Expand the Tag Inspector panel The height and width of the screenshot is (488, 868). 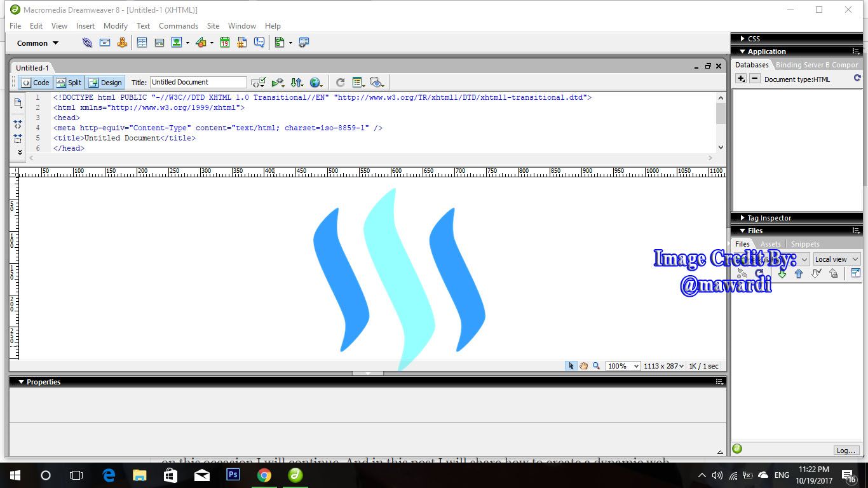(742, 218)
